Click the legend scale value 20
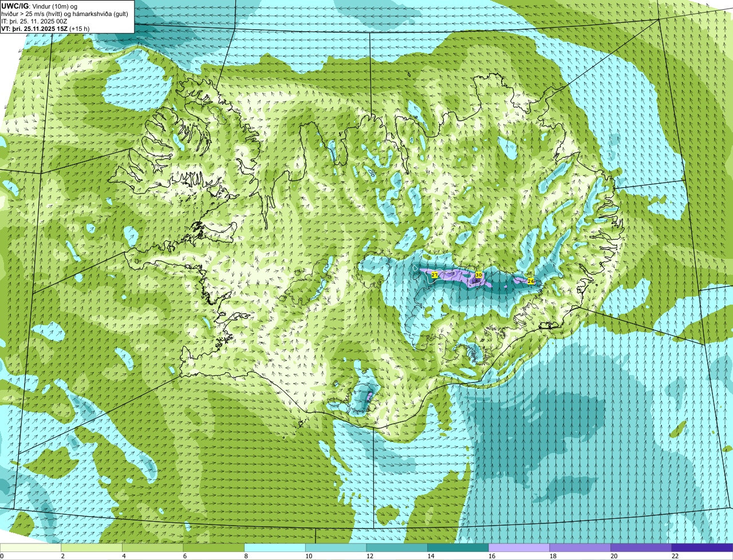This screenshot has width=733, height=560. [x=614, y=556]
